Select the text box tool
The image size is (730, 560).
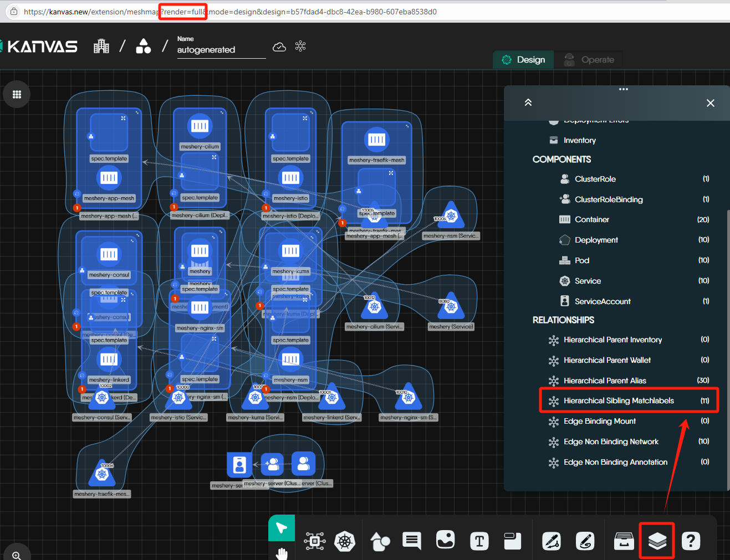click(479, 541)
